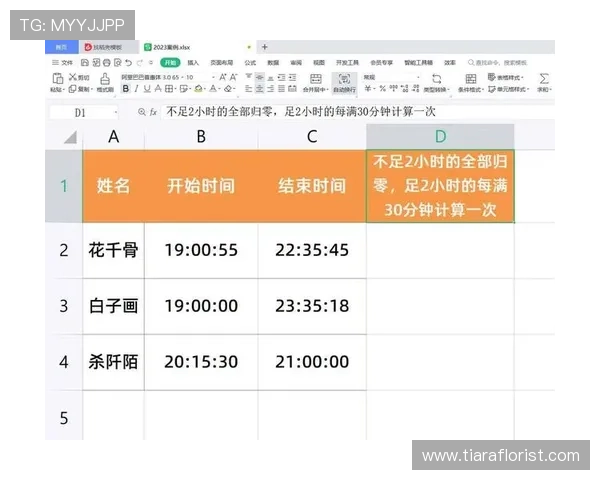Switch to the Page Layout ribbon tab
600x480 pixels.
pos(222,63)
